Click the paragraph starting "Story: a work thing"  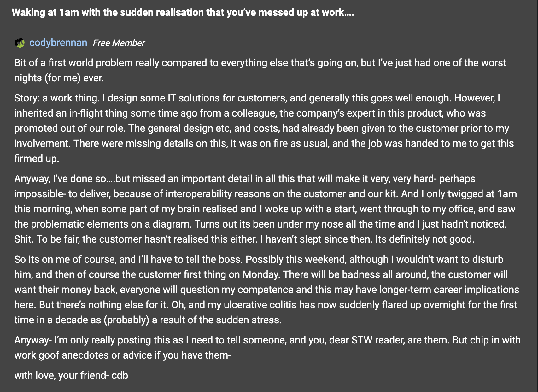coord(264,128)
